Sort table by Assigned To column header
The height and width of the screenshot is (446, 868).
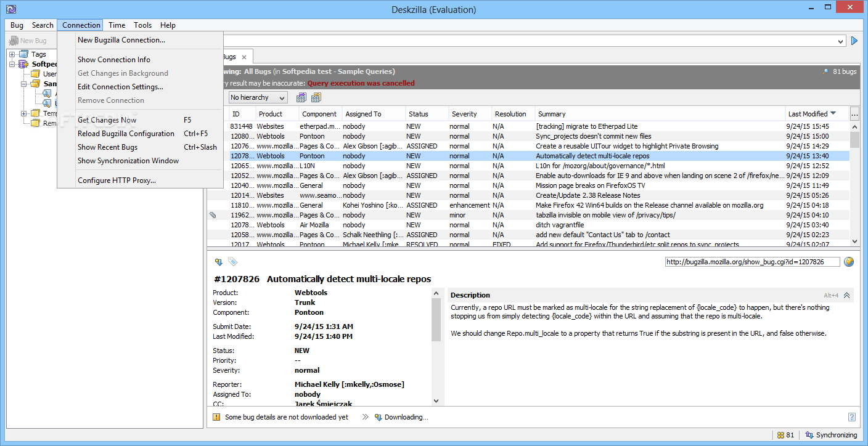(x=374, y=114)
